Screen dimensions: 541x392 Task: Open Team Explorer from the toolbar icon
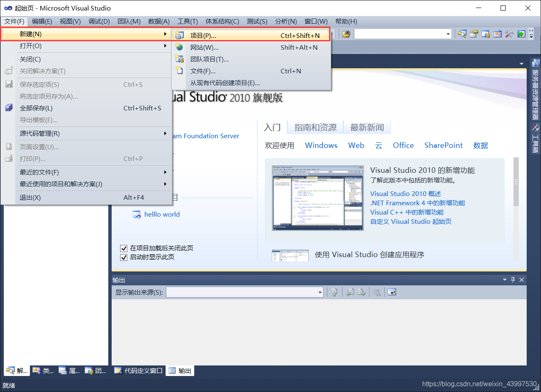click(486, 34)
